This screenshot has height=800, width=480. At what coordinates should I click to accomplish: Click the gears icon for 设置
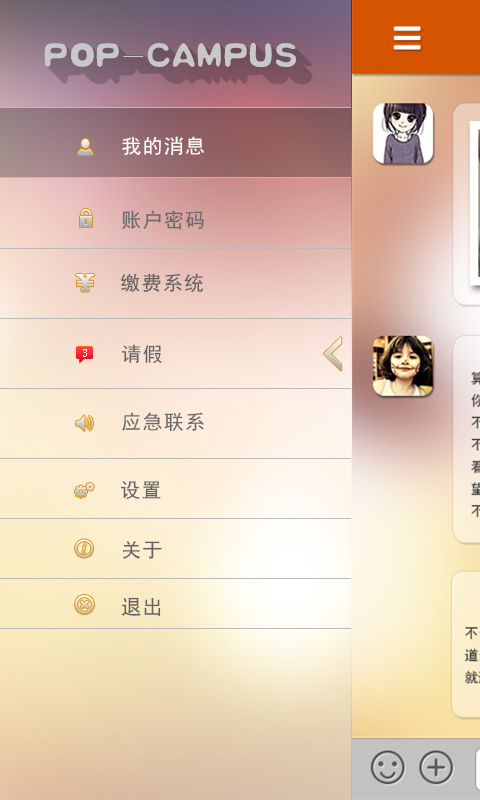(85, 490)
